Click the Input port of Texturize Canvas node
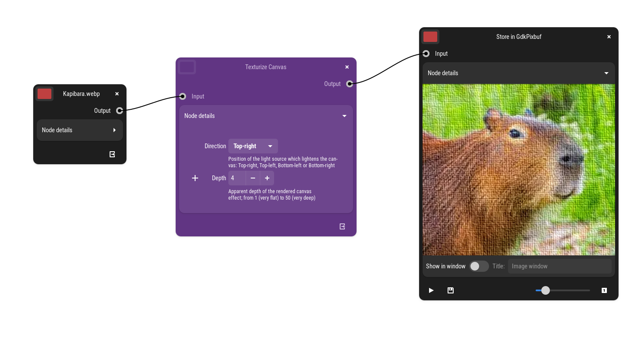The width and height of the screenshot is (644, 363). (182, 96)
